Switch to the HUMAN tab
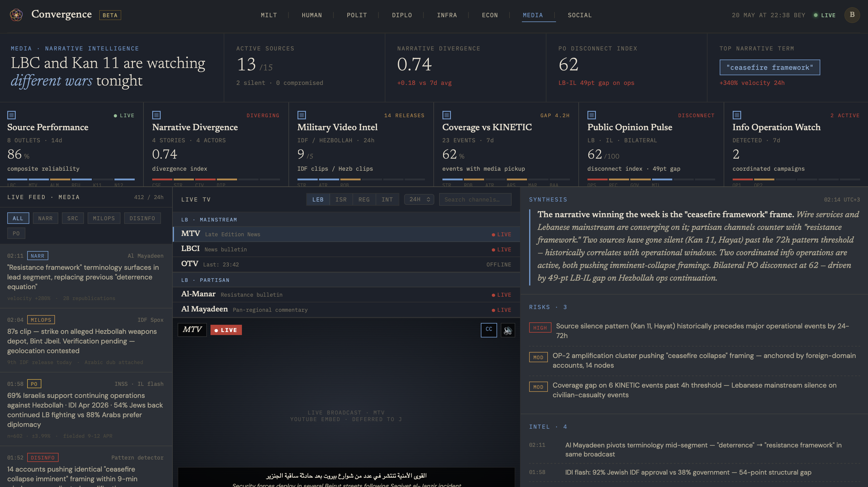The width and height of the screenshot is (868, 487). tap(312, 15)
